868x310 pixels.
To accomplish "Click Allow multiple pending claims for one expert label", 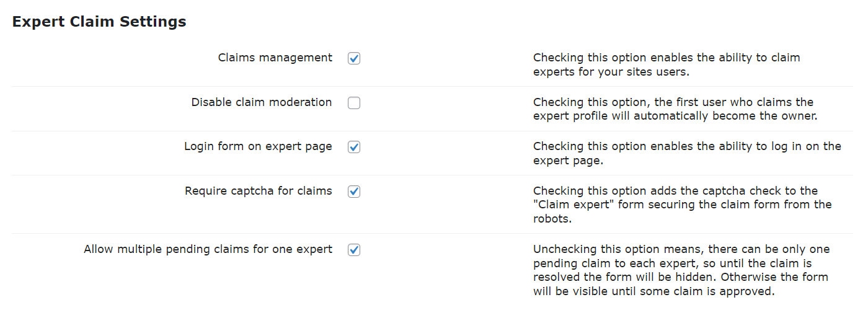I will pos(208,250).
